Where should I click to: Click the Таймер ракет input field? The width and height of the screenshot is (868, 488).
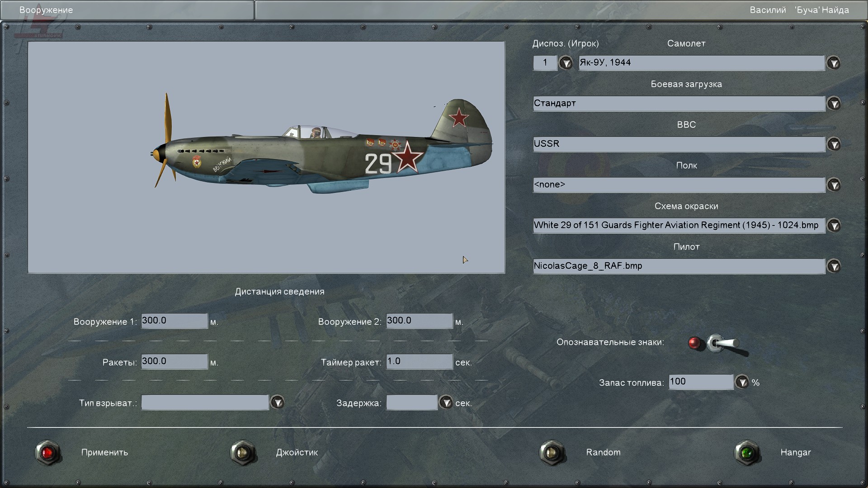point(419,361)
